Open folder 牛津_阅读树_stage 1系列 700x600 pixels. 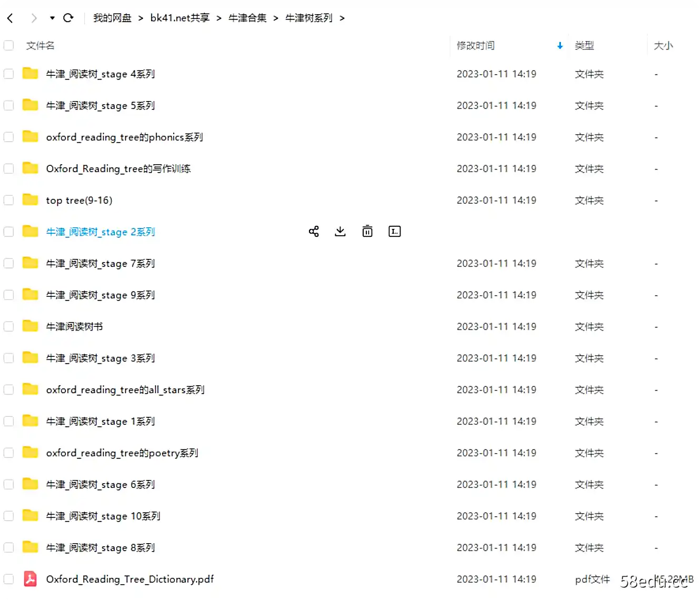click(101, 422)
